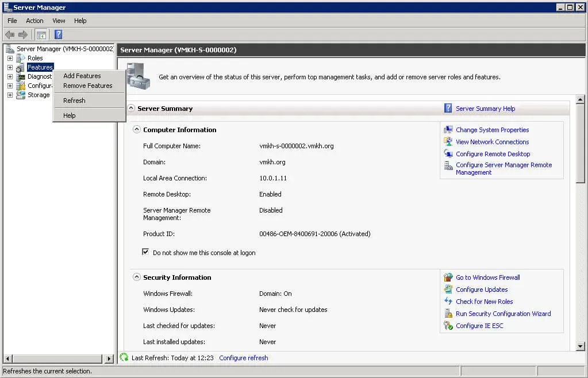Click the Configure Updates icon
This screenshot has height=378, width=588.
tap(448, 289)
